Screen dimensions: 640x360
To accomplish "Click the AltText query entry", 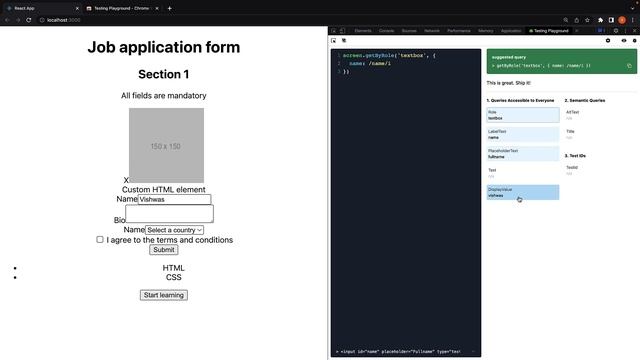I will click(x=600, y=115).
